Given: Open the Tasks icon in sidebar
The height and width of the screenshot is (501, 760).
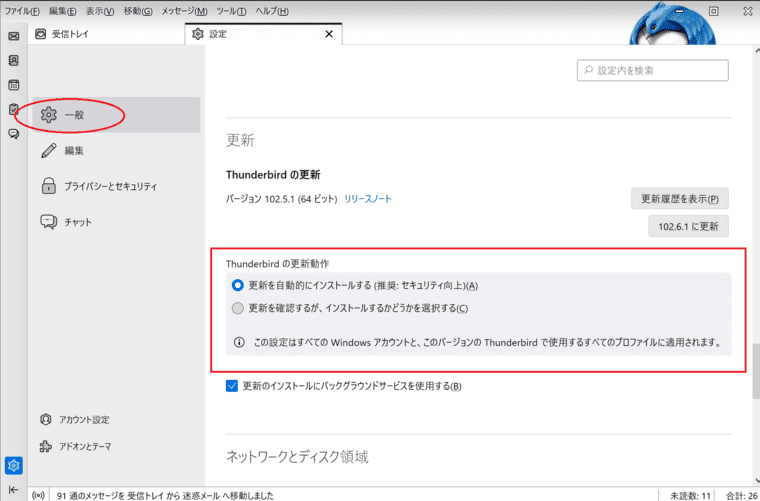Looking at the screenshot, I should coord(14,110).
